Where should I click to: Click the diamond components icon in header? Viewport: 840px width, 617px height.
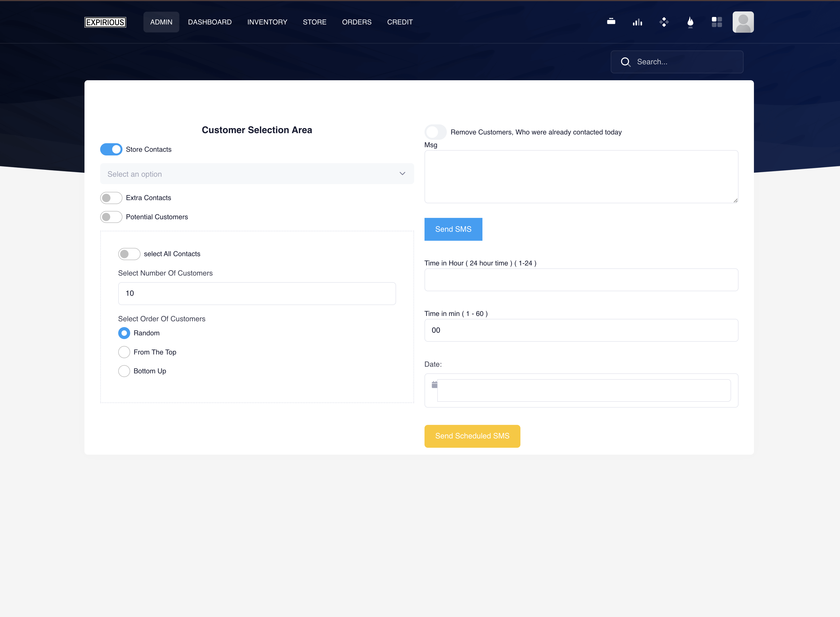point(664,22)
